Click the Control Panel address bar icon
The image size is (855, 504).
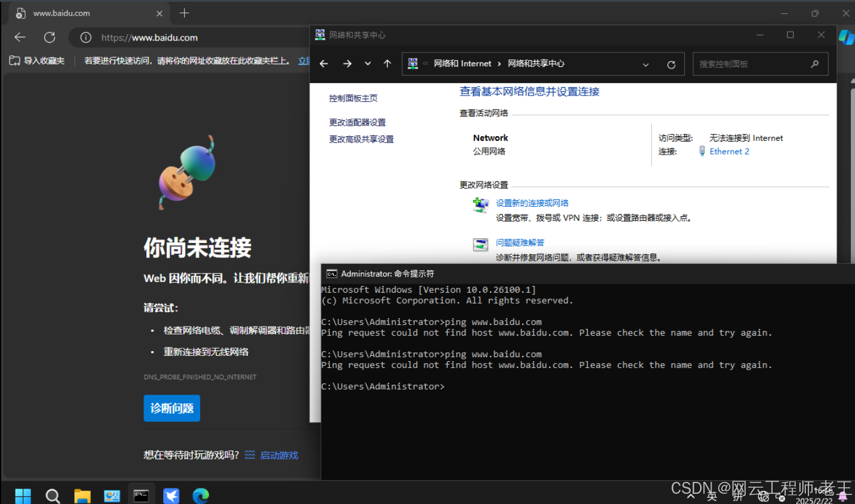tap(413, 63)
